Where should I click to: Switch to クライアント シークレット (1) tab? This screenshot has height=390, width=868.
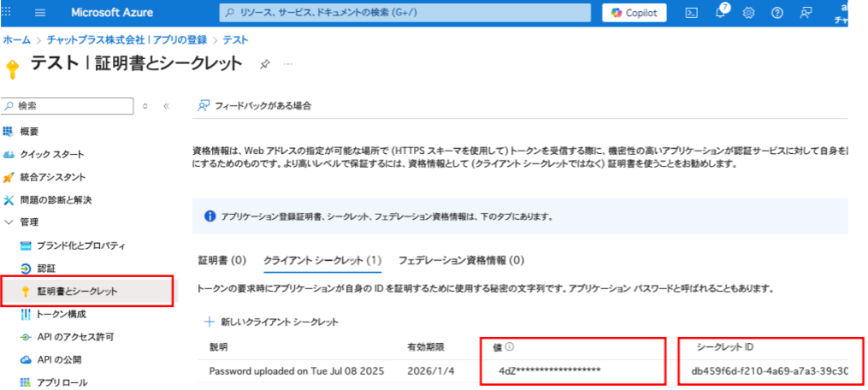click(x=322, y=260)
